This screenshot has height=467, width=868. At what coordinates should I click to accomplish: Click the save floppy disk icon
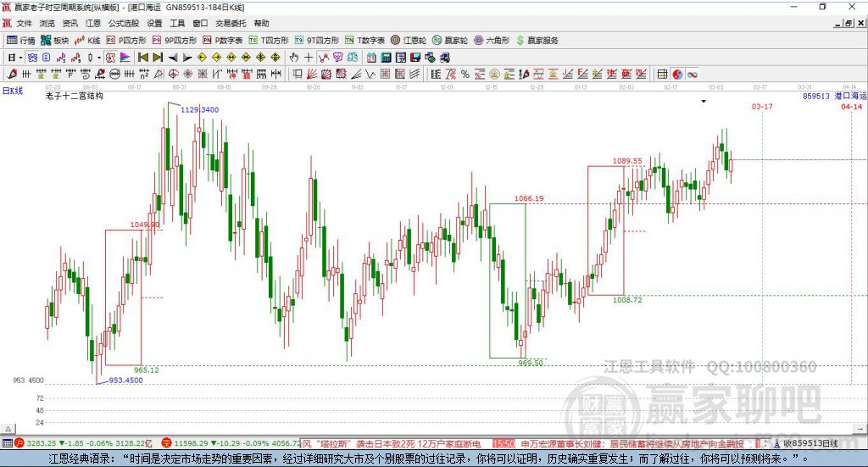415,58
